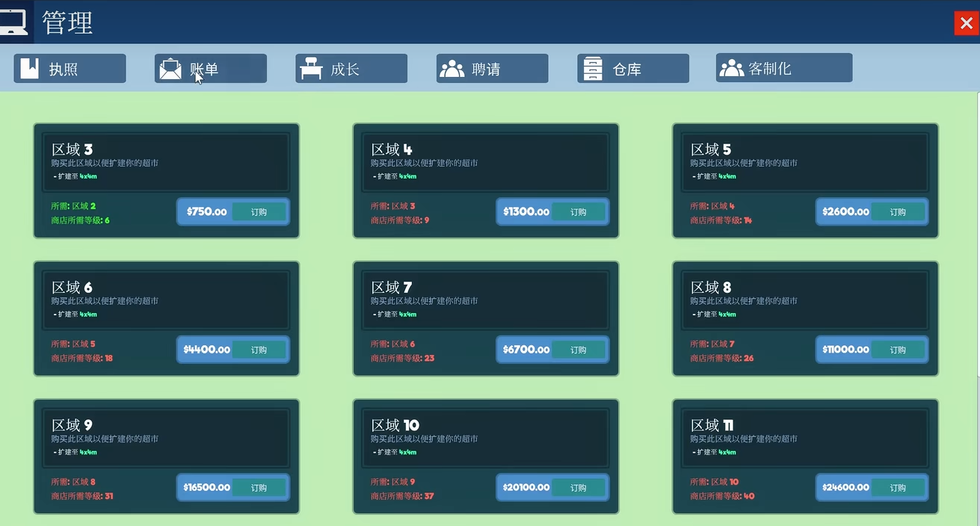This screenshot has height=526, width=980.
Task: Switch to the 仓库 tab
Action: (633, 69)
